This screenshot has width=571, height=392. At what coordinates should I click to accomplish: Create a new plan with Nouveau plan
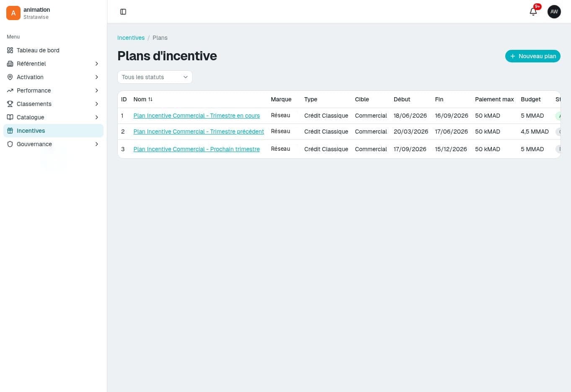coord(533,56)
